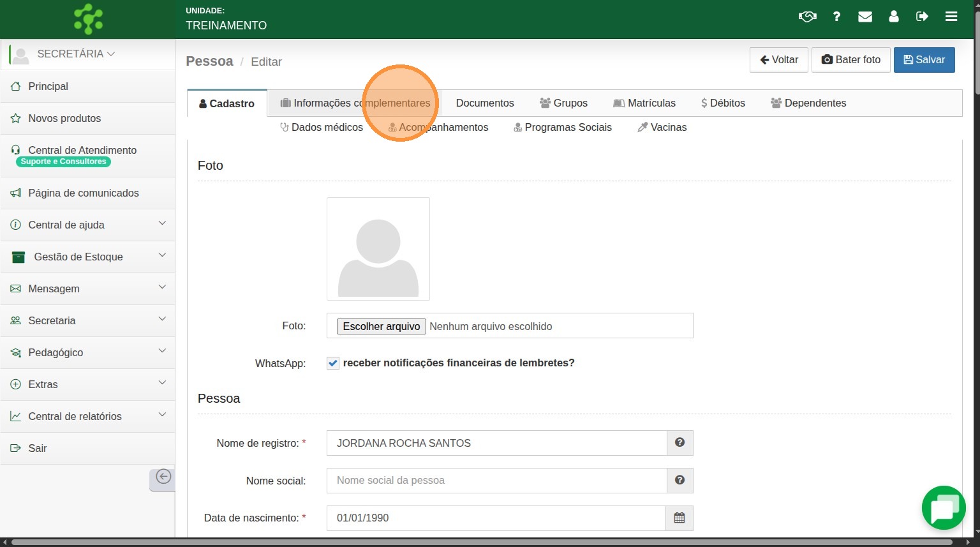Click the Nome social input field
Image resolution: width=980 pixels, height=547 pixels.
(x=496, y=481)
